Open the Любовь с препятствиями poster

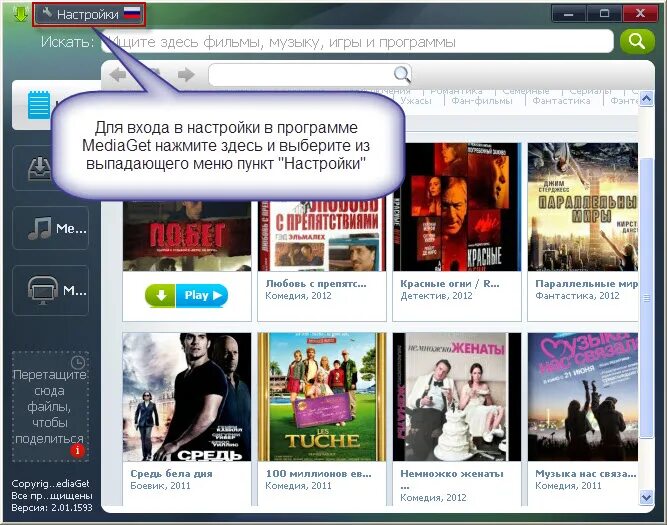click(322, 235)
